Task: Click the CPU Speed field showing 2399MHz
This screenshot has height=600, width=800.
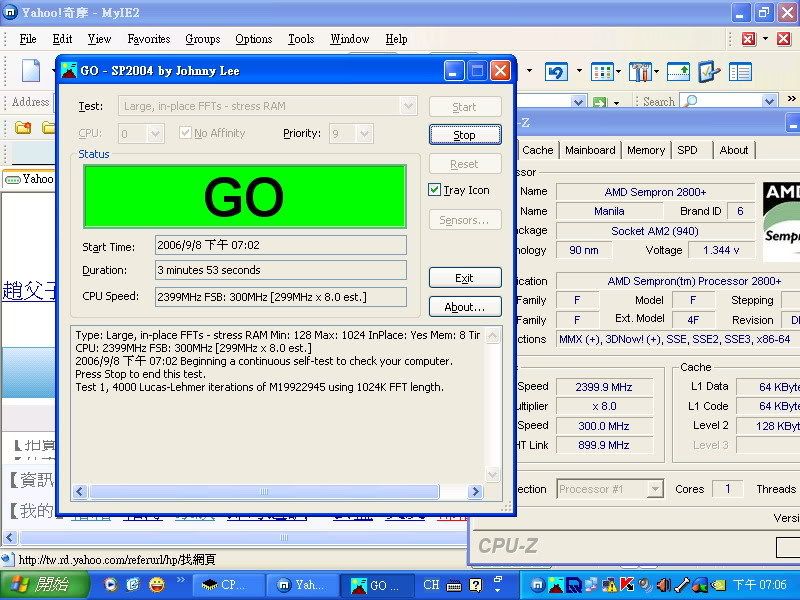Action: [281, 297]
